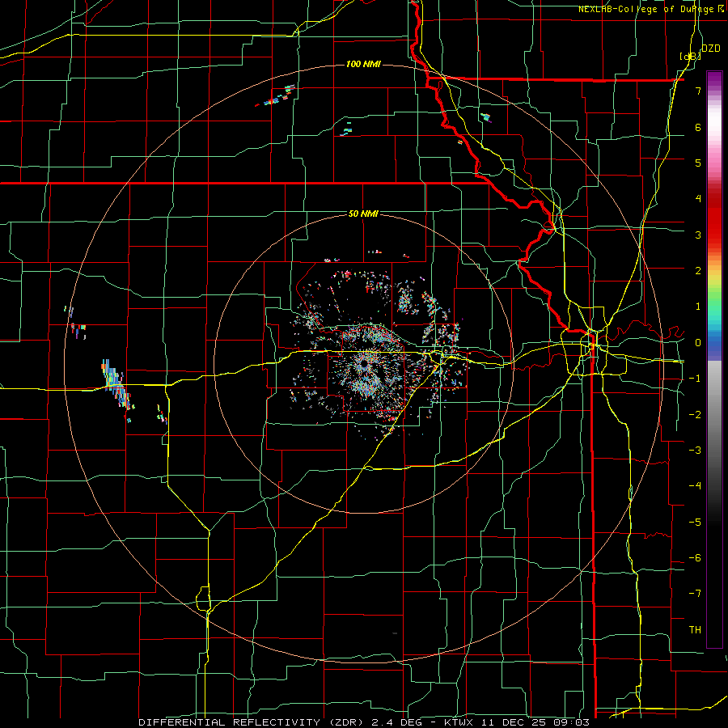Click the 50 NMI range ring label
Image resolution: width=728 pixels, height=728 pixels.
pyautogui.click(x=363, y=214)
